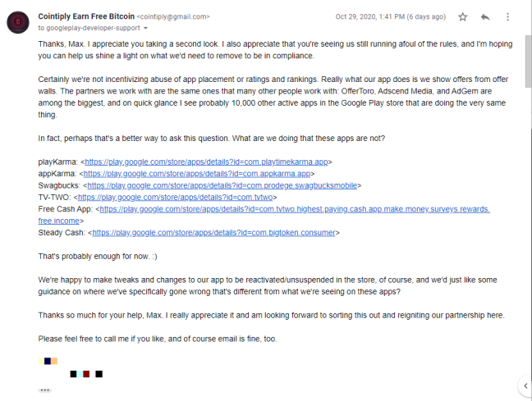Click the Oct 29, 2020 timestamp
This screenshot has height=401, width=532.
(x=391, y=16)
